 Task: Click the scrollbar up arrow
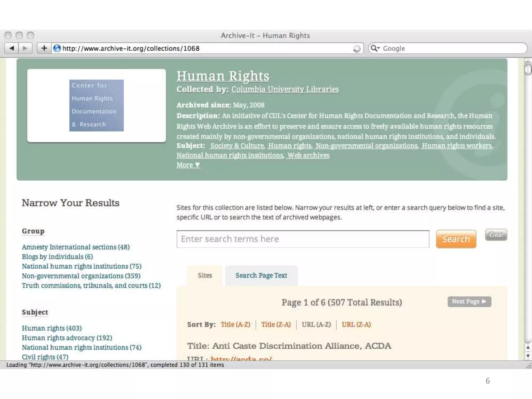click(x=528, y=348)
